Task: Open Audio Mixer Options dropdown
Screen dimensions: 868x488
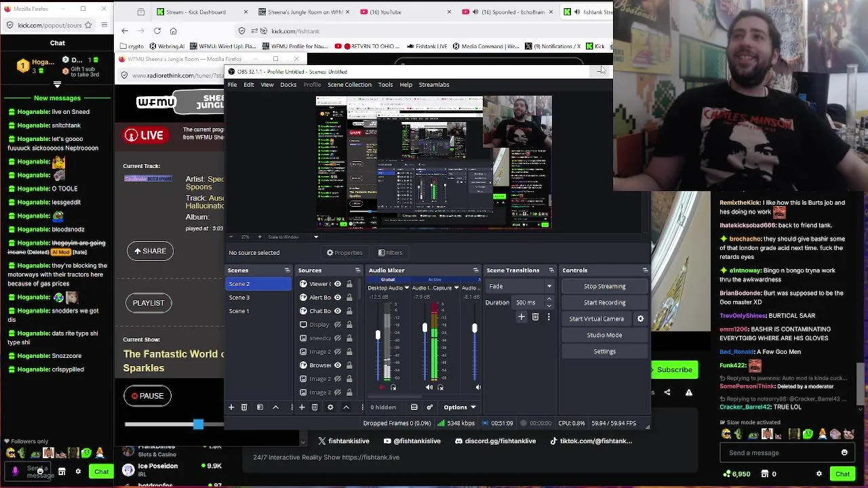Action: pos(460,407)
